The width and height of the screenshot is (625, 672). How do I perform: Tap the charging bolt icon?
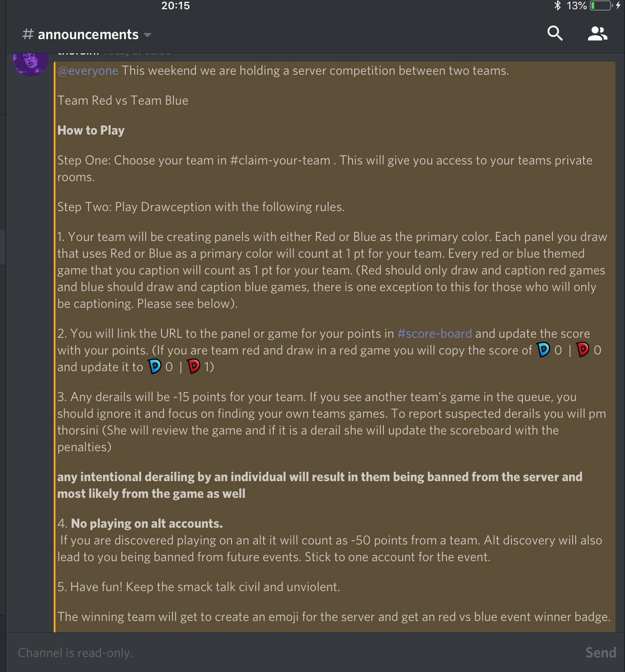coord(618,6)
